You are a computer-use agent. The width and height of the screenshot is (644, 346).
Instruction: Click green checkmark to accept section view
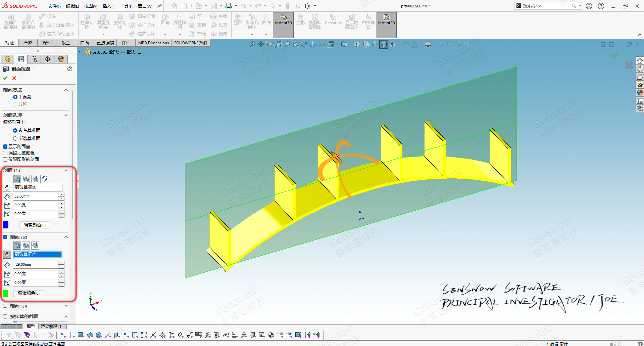pos(5,78)
